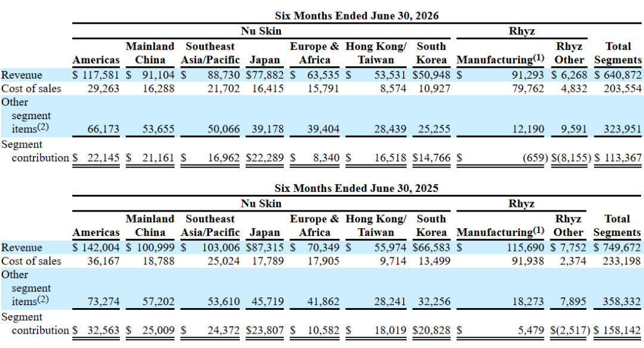Click 2025 Manufacturing segment contribution 5,479
Screen dimensions: 644x348
tap(531, 330)
